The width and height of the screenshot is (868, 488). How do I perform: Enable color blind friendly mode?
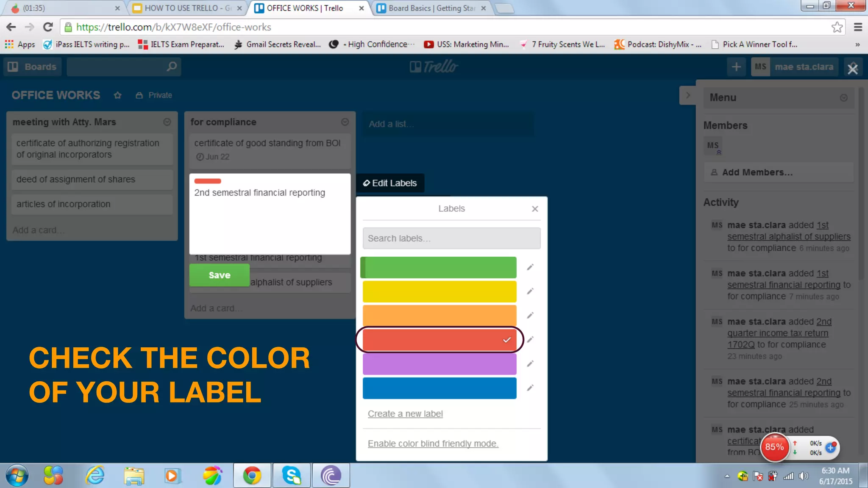tap(433, 444)
